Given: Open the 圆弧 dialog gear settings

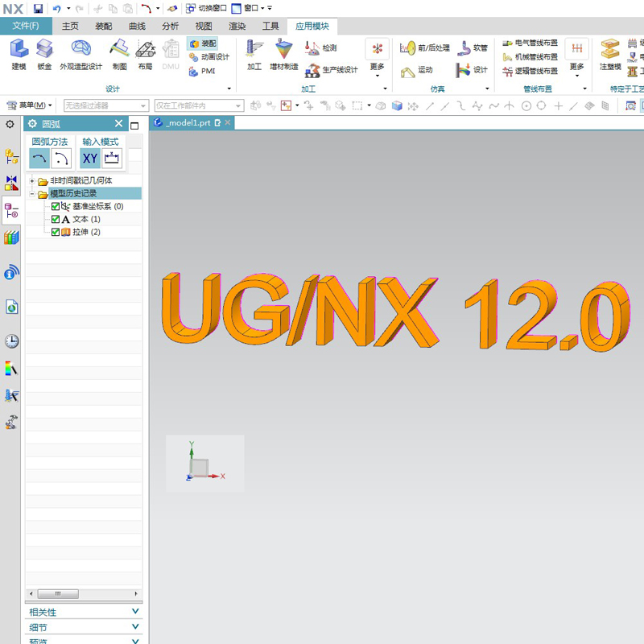Looking at the screenshot, I should 32,123.
